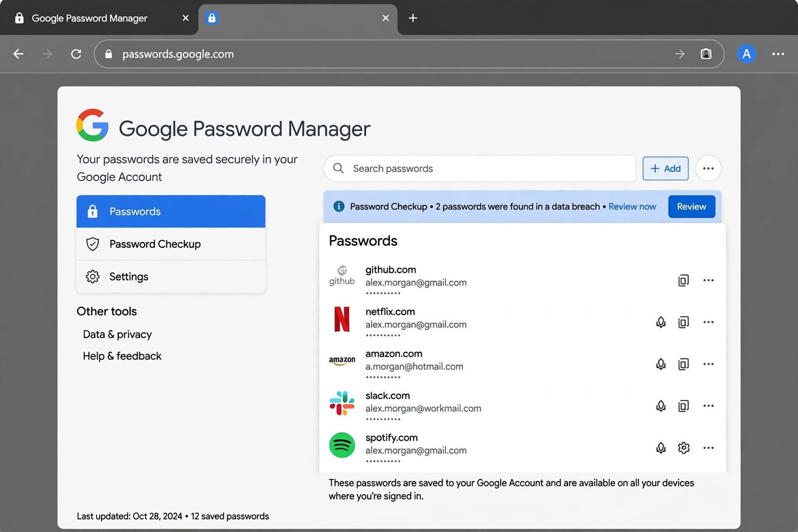Screen dimensions: 798x532
Task: Copy the netflix.com password
Action: (x=683, y=322)
